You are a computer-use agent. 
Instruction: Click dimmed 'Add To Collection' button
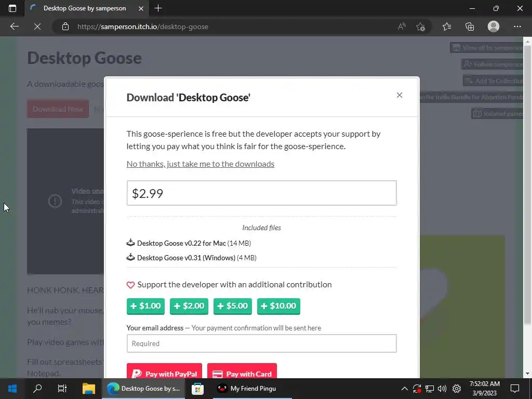click(x=494, y=81)
